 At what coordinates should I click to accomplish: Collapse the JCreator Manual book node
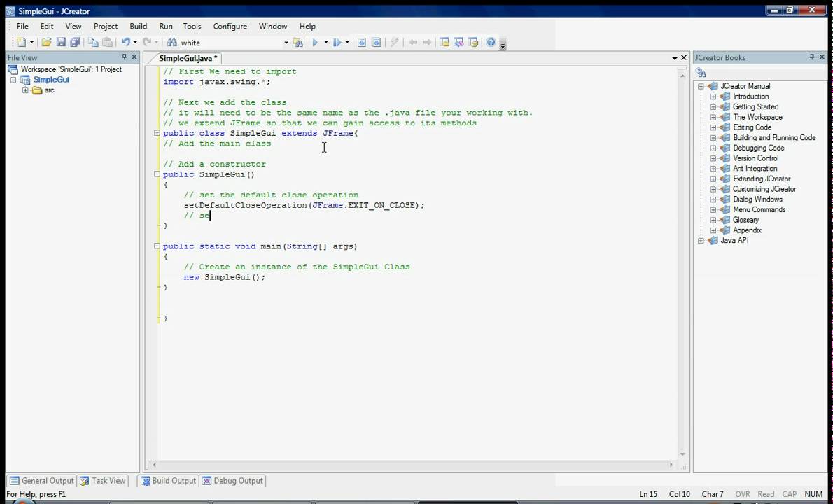point(701,86)
